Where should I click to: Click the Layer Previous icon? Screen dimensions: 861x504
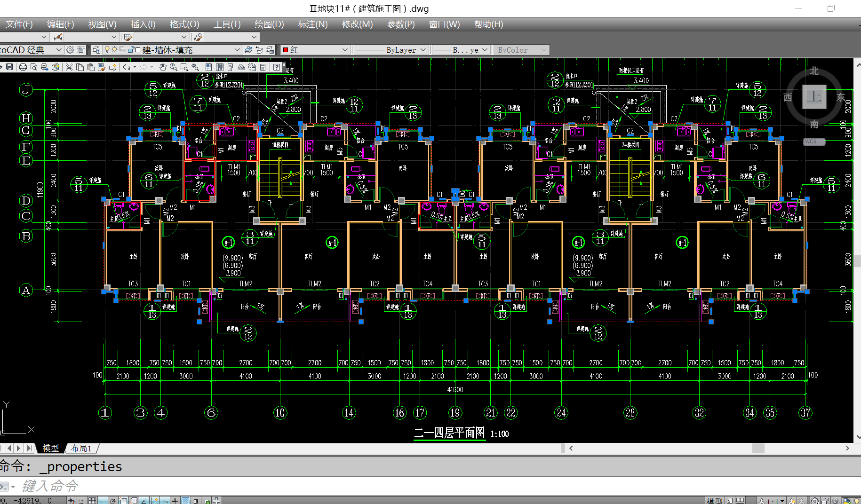coord(259,50)
